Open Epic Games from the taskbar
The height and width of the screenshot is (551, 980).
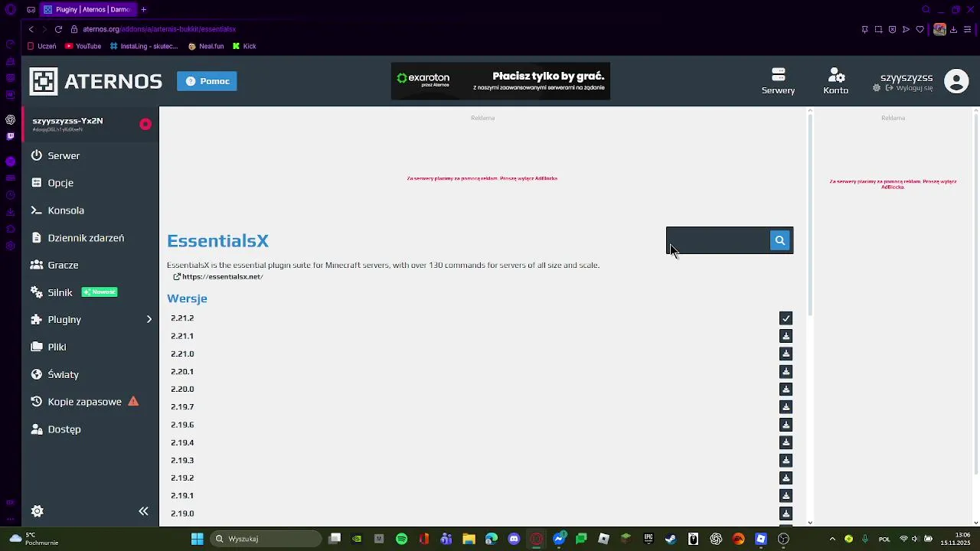coord(648,539)
